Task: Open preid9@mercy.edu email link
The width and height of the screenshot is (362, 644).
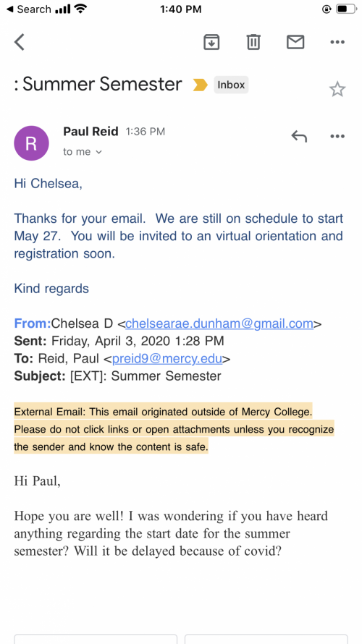Action: coord(167,359)
